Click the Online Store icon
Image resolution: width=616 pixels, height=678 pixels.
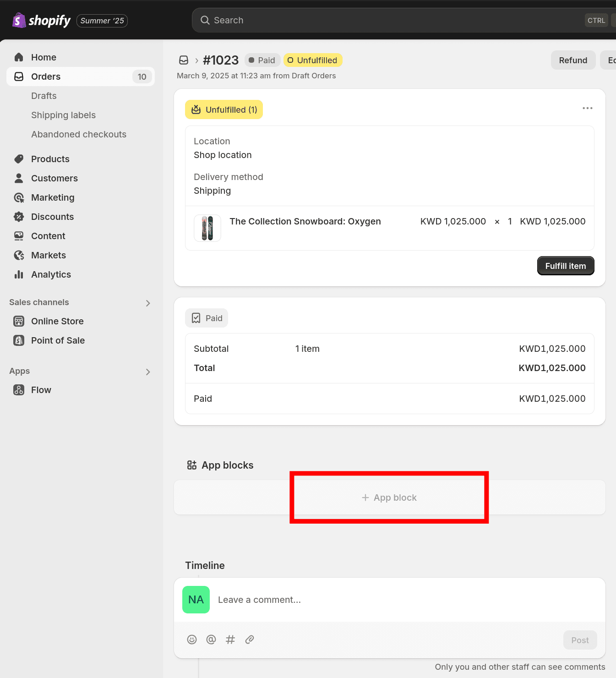point(19,321)
